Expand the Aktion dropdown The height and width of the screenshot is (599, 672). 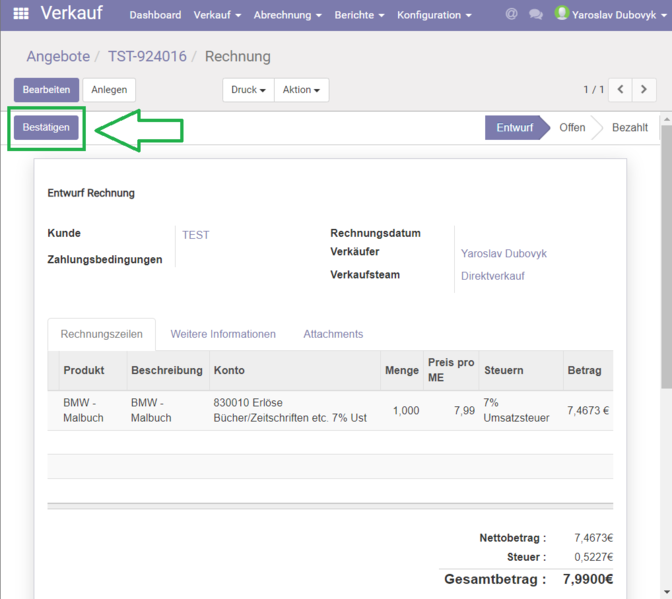[x=301, y=90]
